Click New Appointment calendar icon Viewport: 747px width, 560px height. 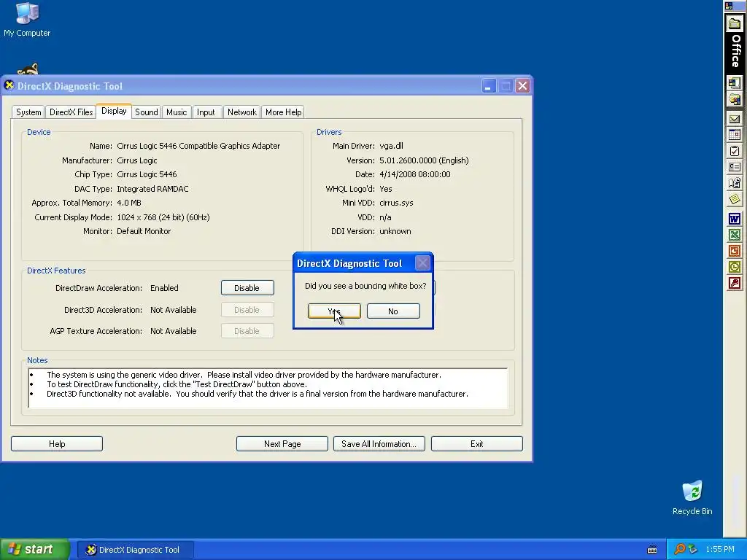[x=735, y=135]
